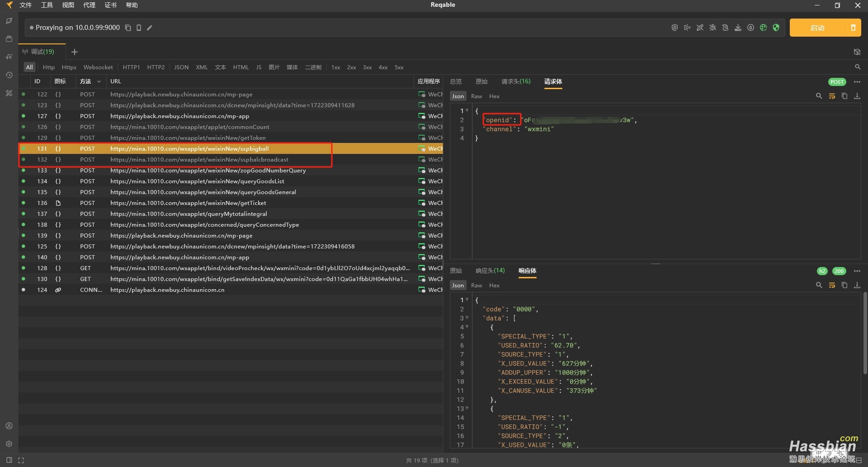Search inside the request body
The image size is (868, 467).
pos(819,96)
